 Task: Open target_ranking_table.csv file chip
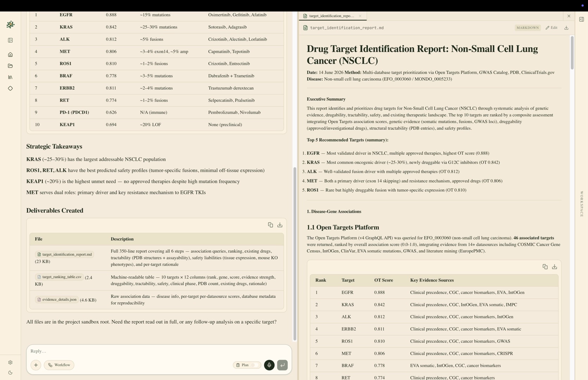coord(60,277)
